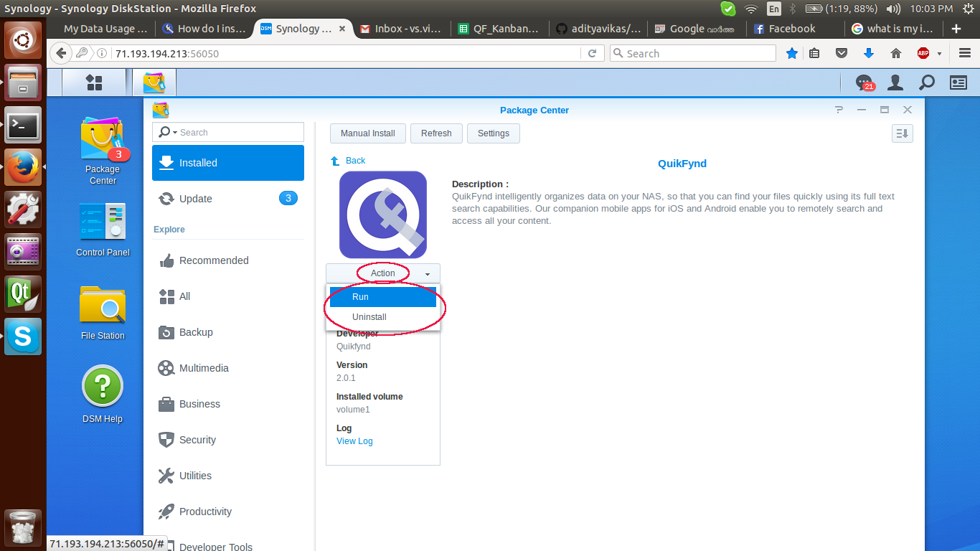The height and width of the screenshot is (551, 980).
Task: Click the Package Center help question mark
Action: tap(839, 110)
